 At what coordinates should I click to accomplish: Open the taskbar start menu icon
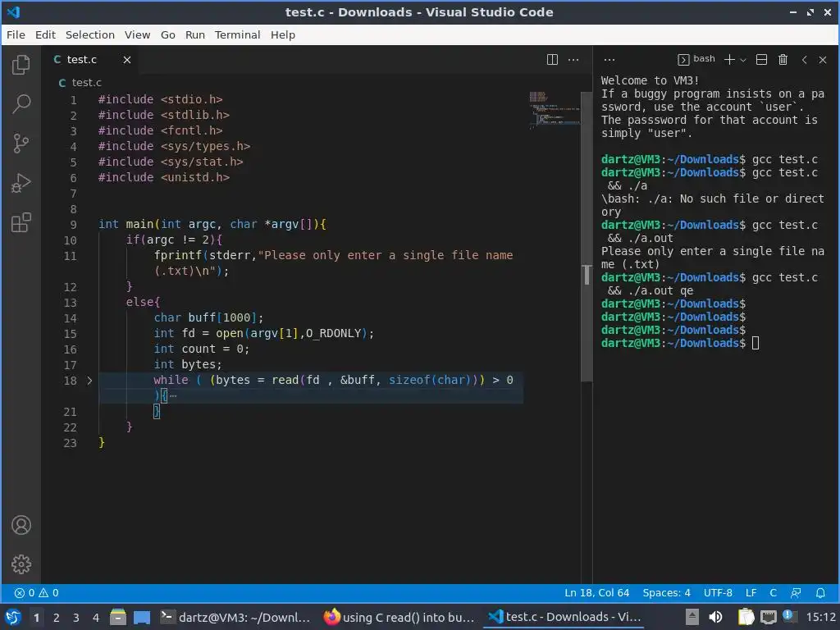(x=13, y=618)
